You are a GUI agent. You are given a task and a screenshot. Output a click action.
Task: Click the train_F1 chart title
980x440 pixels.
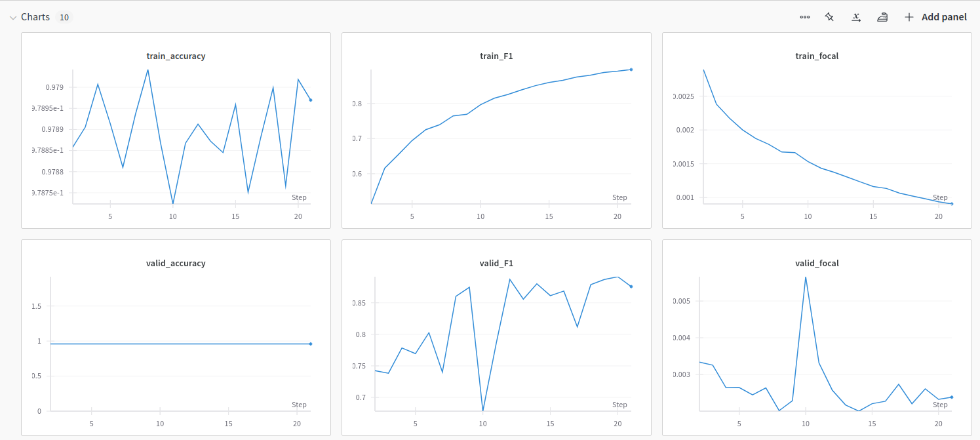(x=496, y=56)
